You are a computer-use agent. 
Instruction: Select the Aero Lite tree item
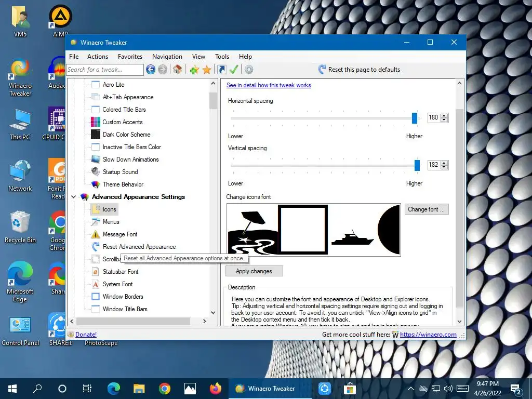113,85
